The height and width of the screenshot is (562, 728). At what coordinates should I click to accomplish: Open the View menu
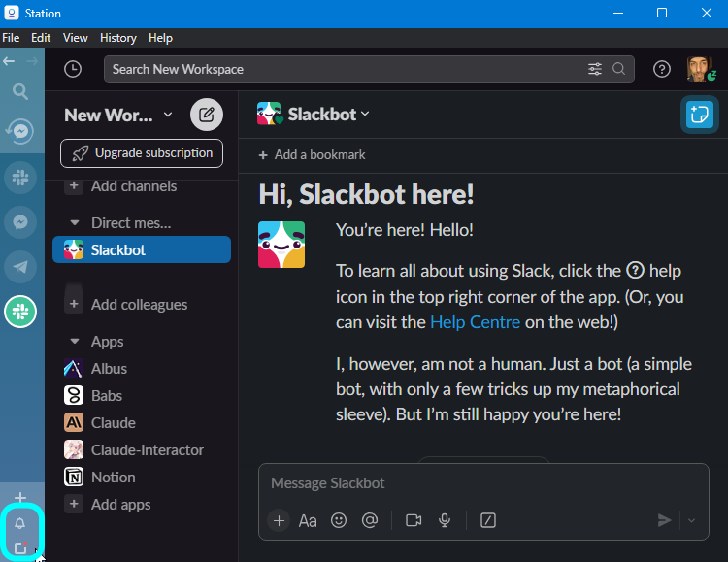coord(75,38)
